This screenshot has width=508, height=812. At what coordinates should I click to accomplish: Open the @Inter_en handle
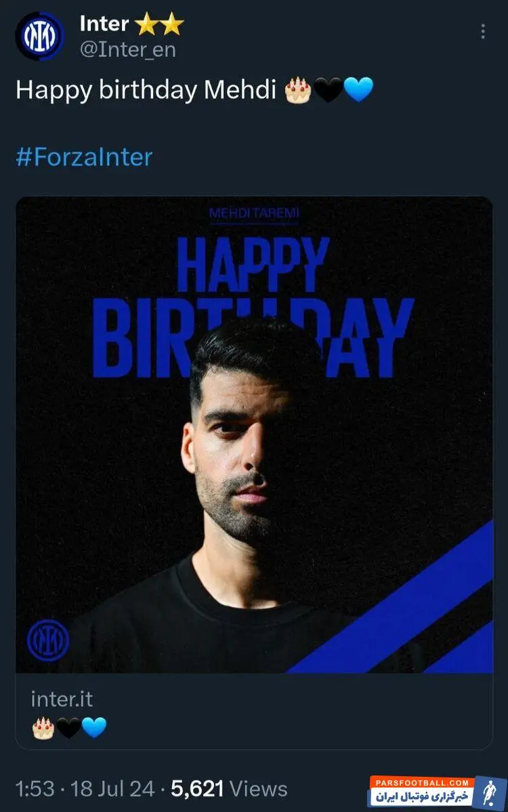coord(127,50)
